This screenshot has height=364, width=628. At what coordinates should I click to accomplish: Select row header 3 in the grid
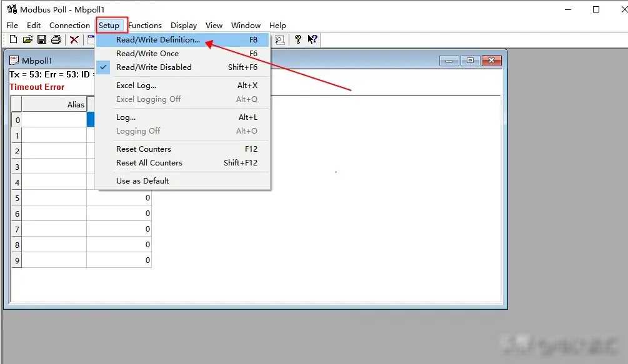pos(16,167)
